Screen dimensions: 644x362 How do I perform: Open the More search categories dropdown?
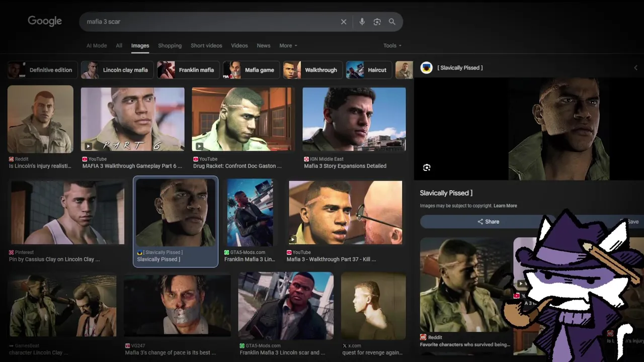[288, 46]
